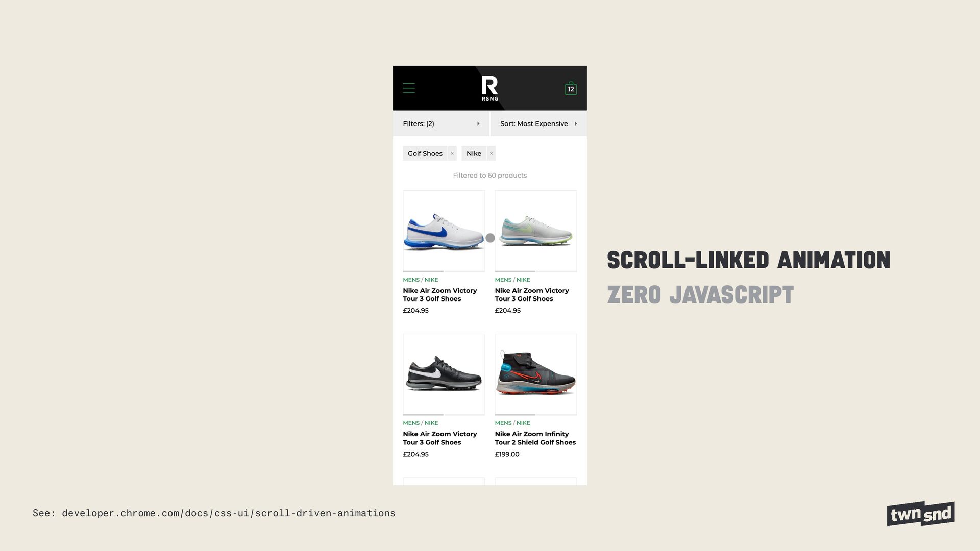This screenshot has width=980, height=551.
Task: Click the arrow beside Sort: Most Expensive
Action: [x=576, y=124]
